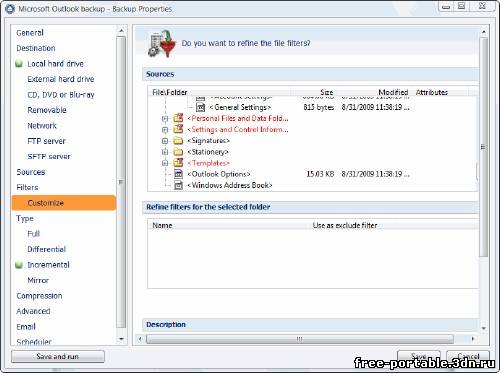Choose Full backup type
Screen dimensions: 500x373
click(33, 234)
